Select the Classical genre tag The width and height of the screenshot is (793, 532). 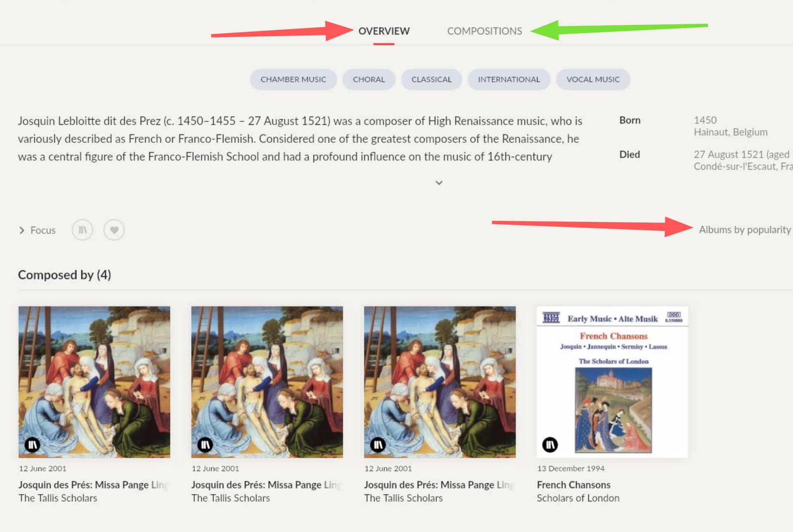(432, 79)
